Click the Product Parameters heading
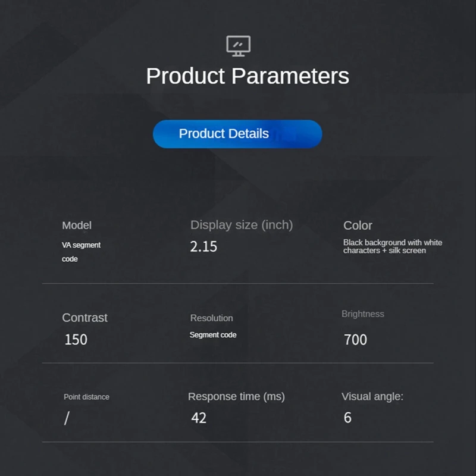This screenshot has width=476, height=476. 247,76
